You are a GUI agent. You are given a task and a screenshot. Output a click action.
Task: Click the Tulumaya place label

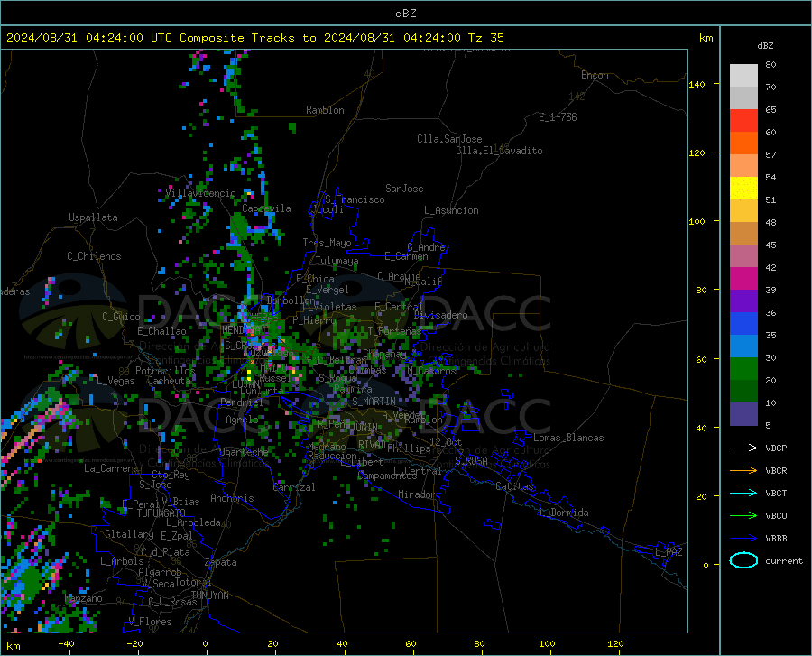tap(337, 261)
